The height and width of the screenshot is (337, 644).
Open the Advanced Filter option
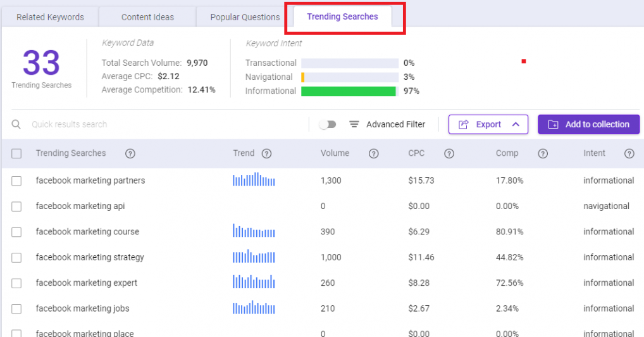pos(387,124)
